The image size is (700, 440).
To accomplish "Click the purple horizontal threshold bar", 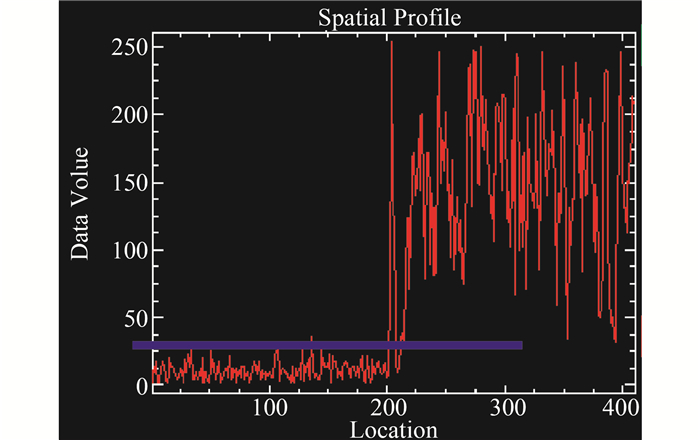I will [x=327, y=345].
